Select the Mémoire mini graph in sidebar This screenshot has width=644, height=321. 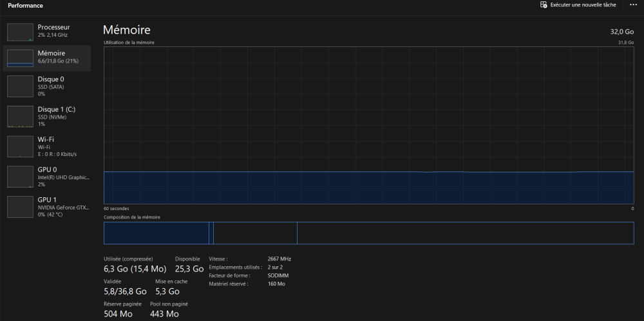click(20, 58)
